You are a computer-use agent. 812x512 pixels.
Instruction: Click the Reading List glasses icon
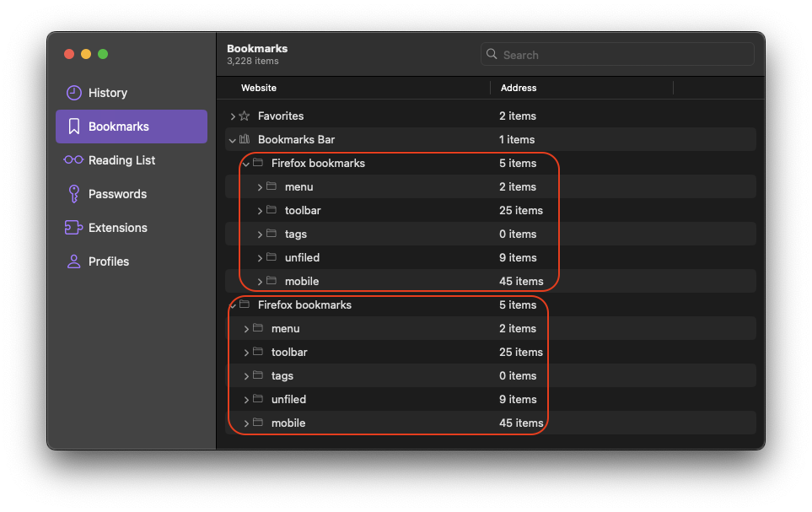tap(73, 160)
